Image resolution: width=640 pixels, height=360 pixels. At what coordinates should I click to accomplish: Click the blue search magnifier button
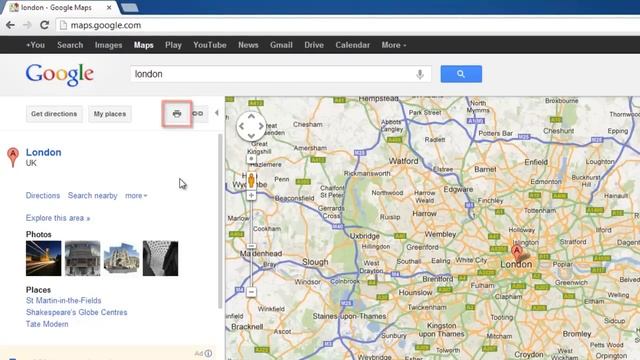click(461, 74)
